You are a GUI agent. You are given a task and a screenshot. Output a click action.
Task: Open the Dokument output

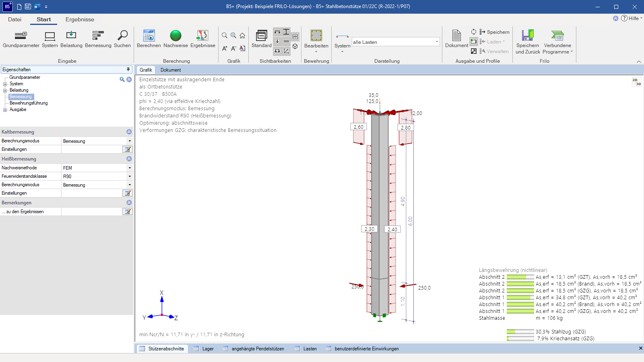tap(456, 39)
